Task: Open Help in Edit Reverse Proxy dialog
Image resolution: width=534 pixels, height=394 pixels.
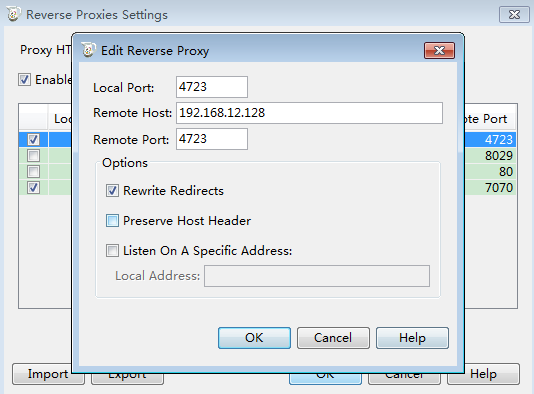Action: click(x=412, y=338)
